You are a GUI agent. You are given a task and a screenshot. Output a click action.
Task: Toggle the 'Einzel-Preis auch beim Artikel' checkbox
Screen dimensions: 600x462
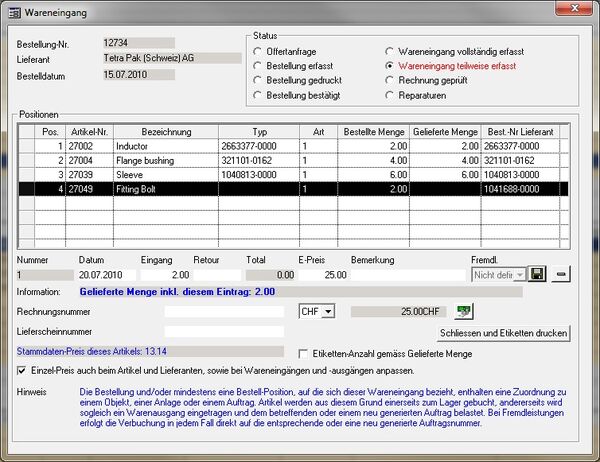(x=23, y=370)
